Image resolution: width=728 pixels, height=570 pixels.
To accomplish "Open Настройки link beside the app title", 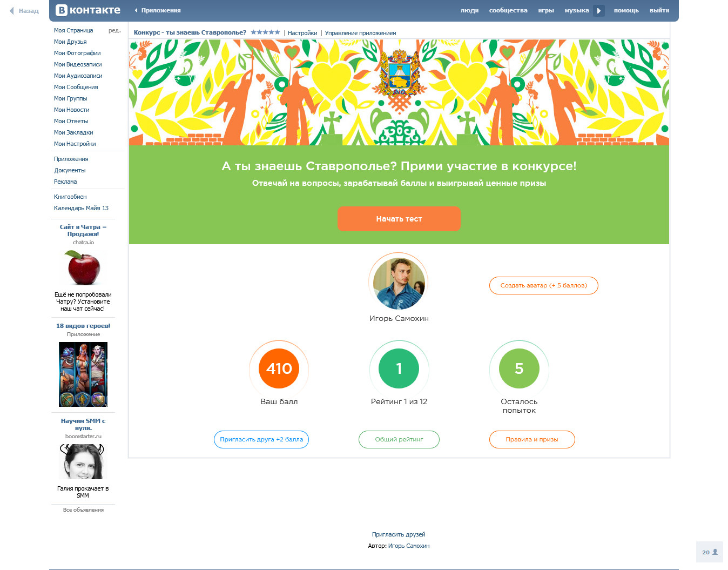I will tap(302, 33).
